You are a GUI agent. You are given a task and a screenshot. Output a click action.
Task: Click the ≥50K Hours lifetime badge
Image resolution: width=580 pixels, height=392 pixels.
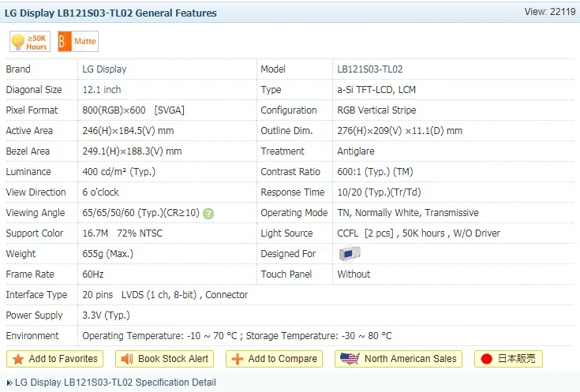pyautogui.click(x=30, y=42)
